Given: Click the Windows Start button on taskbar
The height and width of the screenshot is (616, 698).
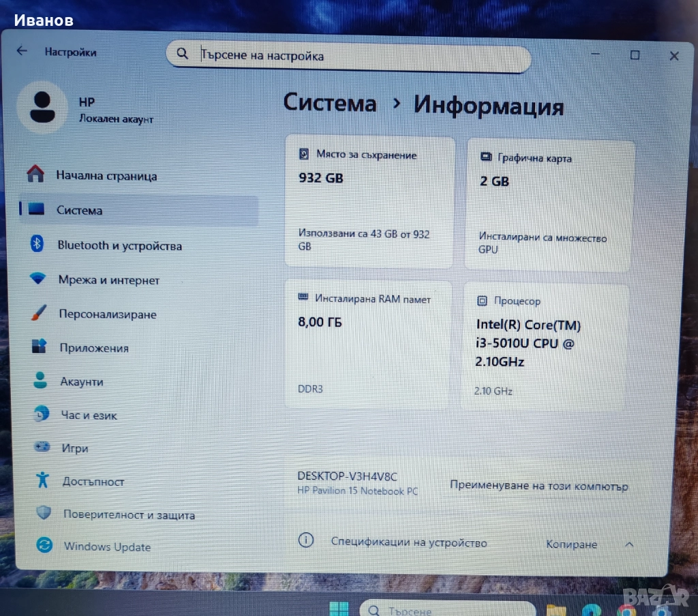Looking at the screenshot, I should [339, 608].
